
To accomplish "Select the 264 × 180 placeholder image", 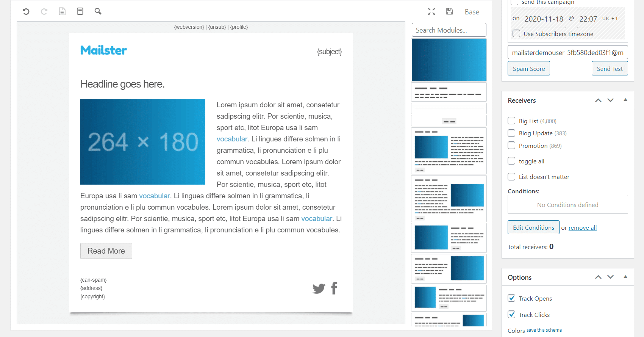I will 143,142.
